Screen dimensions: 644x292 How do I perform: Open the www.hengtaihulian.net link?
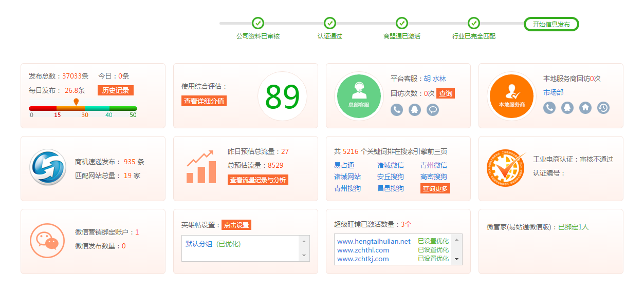[x=374, y=241]
